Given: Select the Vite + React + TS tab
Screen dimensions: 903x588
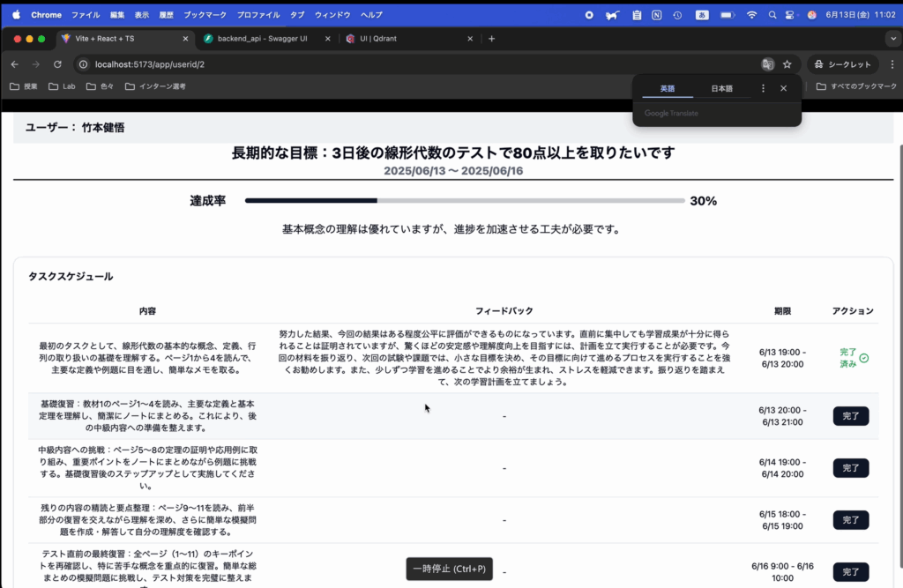Looking at the screenshot, I should tap(104, 39).
